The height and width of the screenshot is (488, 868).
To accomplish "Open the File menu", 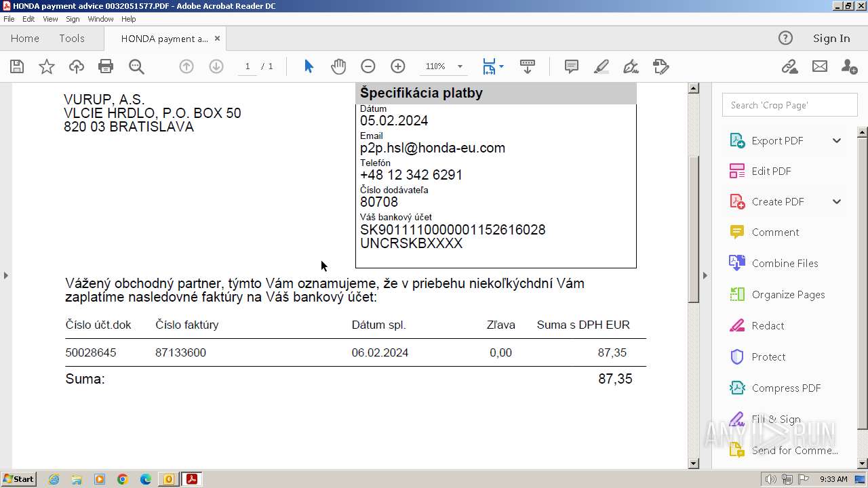I will (9, 19).
